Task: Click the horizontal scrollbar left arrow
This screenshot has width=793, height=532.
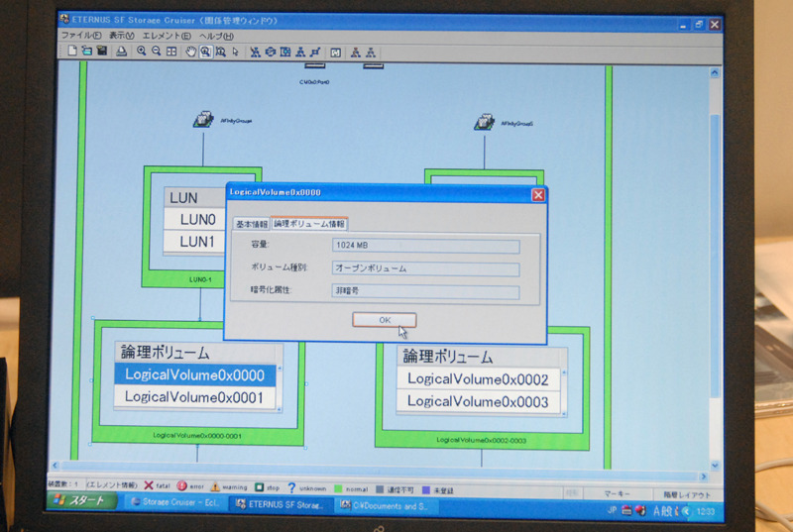Action: tap(56, 466)
